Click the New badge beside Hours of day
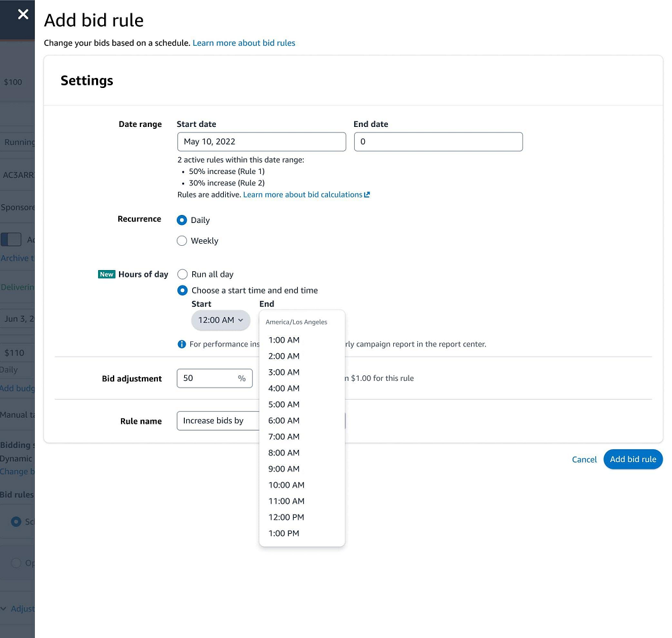 point(106,274)
